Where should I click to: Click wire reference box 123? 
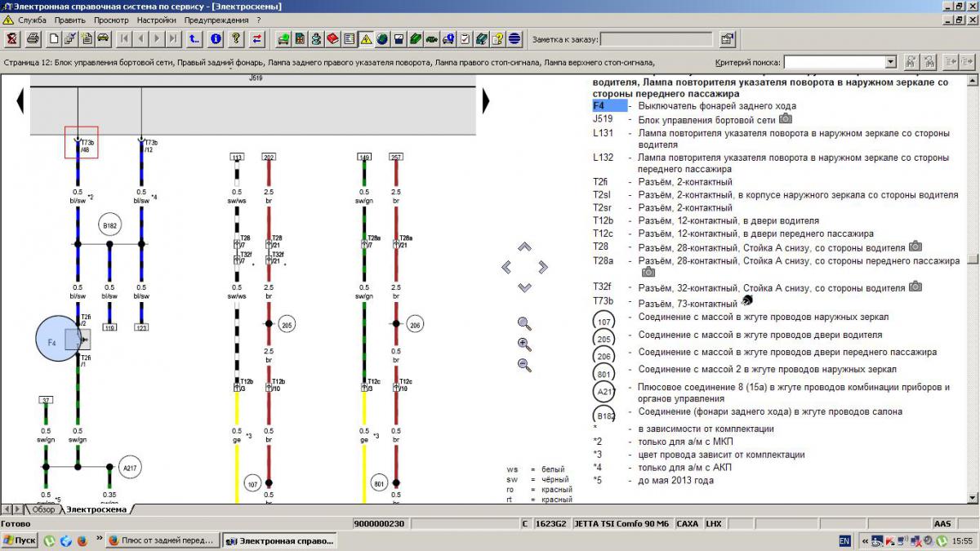point(141,327)
